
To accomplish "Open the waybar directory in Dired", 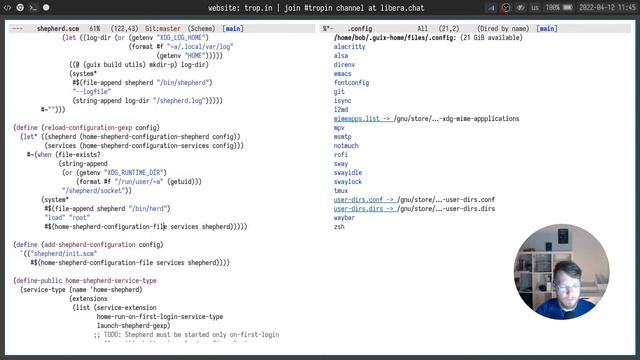I will [344, 217].
